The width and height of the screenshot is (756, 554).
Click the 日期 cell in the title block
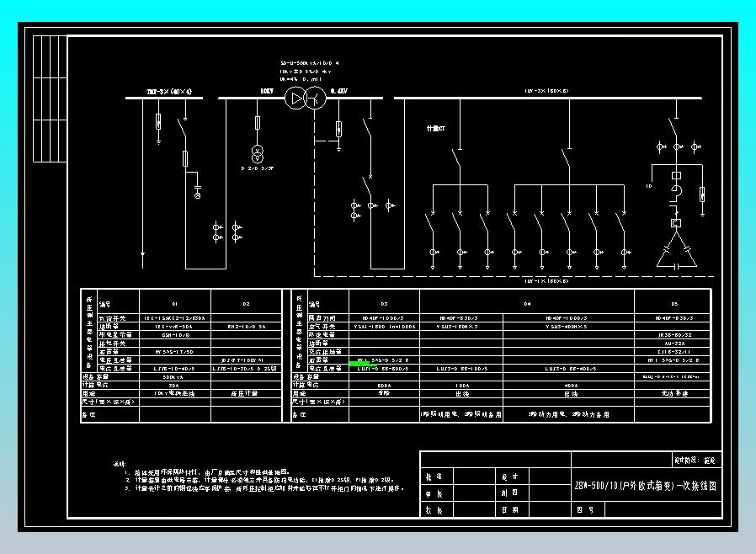click(x=510, y=509)
